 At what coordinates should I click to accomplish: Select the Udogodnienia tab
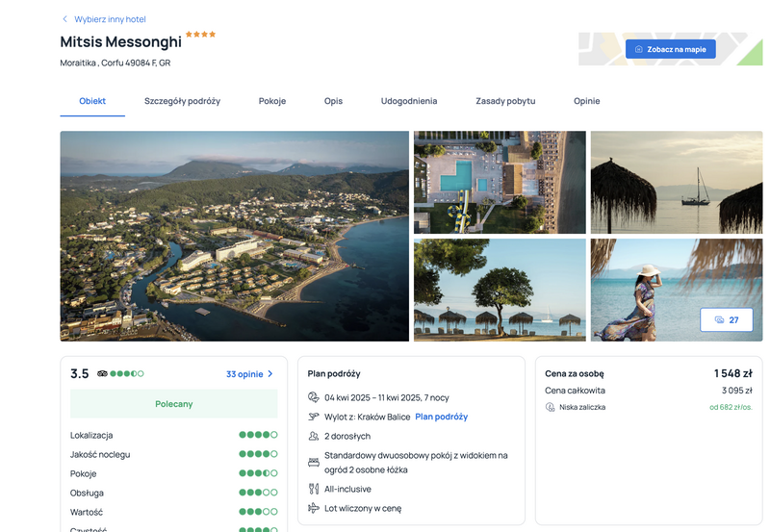coord(409,101)
